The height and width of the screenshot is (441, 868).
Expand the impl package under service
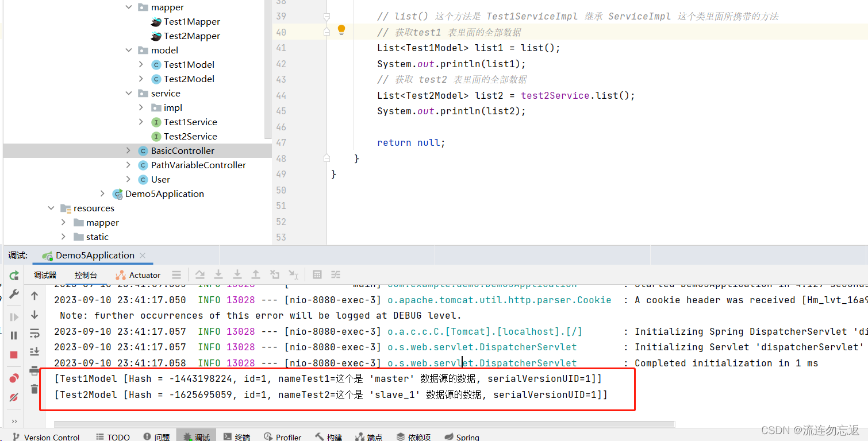tap(141, 107)
